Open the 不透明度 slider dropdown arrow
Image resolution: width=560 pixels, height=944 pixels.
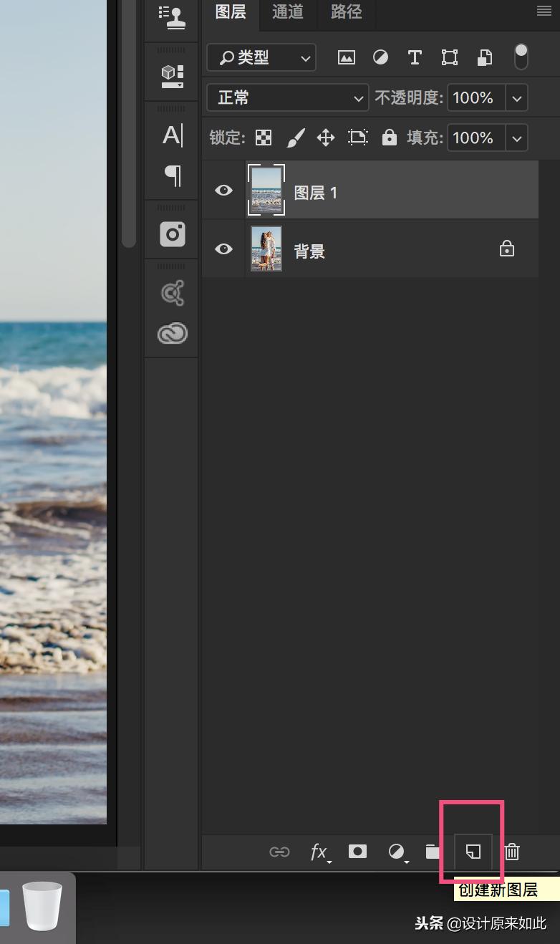coord(517,98)
